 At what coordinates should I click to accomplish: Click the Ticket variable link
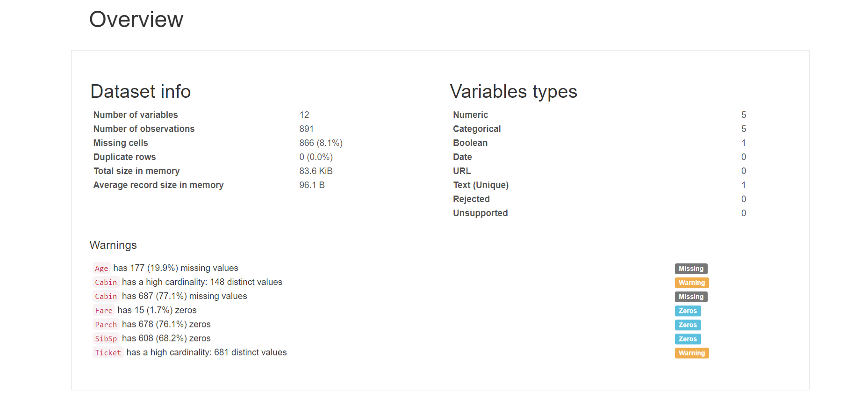108,352
